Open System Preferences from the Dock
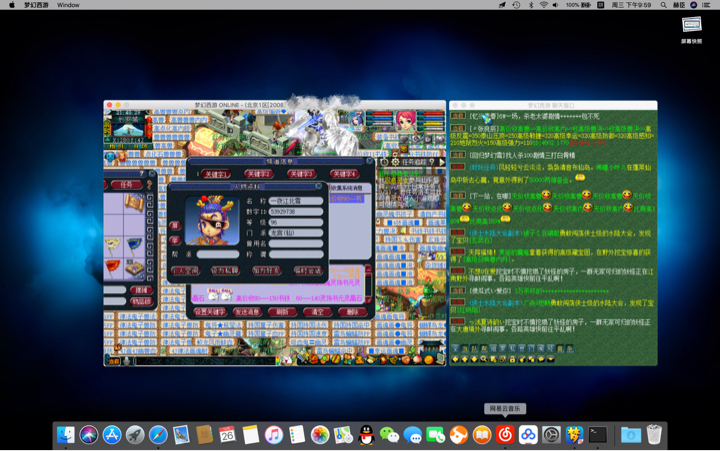The height and width of the screenshot is (451, 720). pyautogui.click(x=551, y=434)
